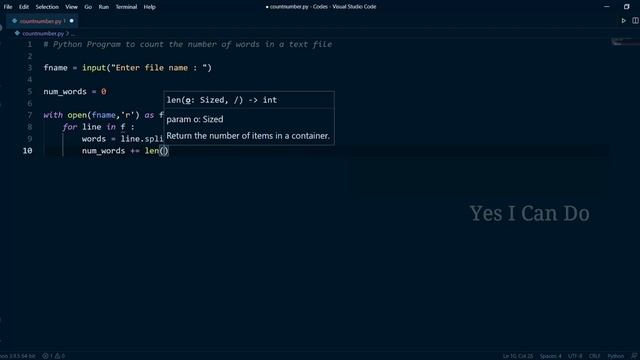
Task: Click the words variable on line 9
Action: click(x=94, y=139)
